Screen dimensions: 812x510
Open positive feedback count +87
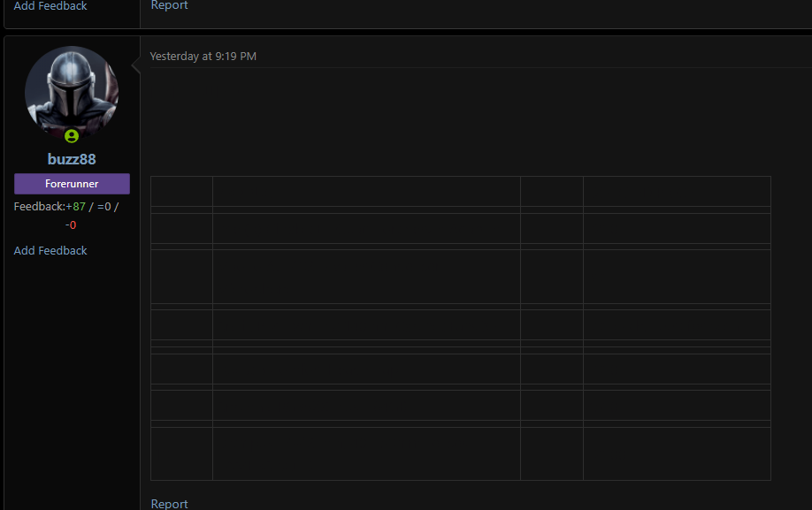[x=75, y=206]
